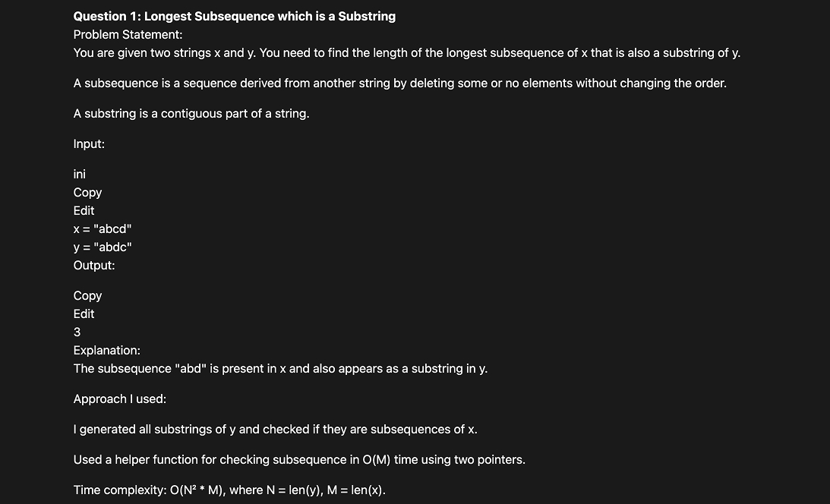Click the "Problem Statement:" label
Screen dimensions: 830x504
128,35
